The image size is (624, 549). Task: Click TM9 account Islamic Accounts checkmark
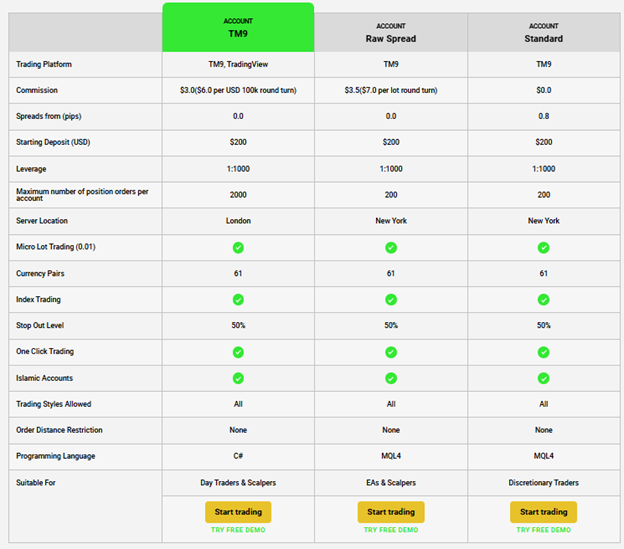(x=238, y=378)
